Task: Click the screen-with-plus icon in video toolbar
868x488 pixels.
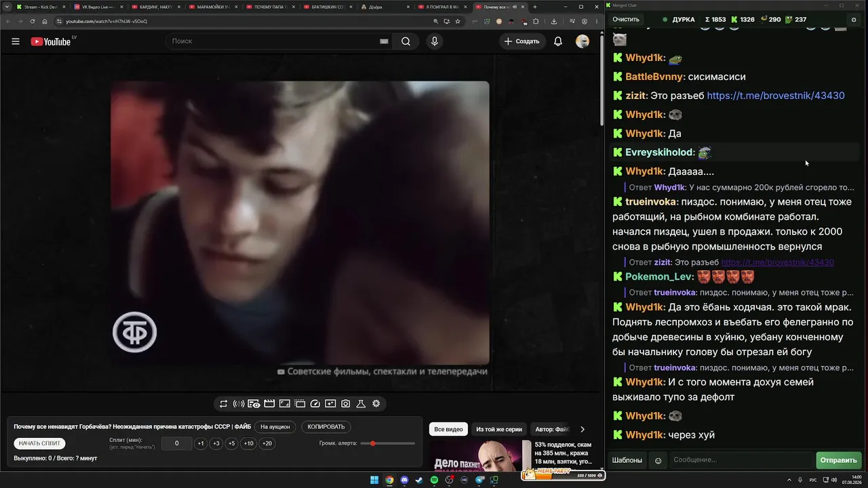Action: tap(330, 404)
